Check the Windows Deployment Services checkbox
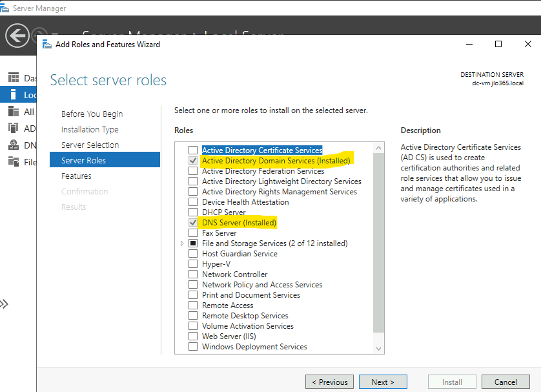541x392 pixels. (x=193, y=346)
